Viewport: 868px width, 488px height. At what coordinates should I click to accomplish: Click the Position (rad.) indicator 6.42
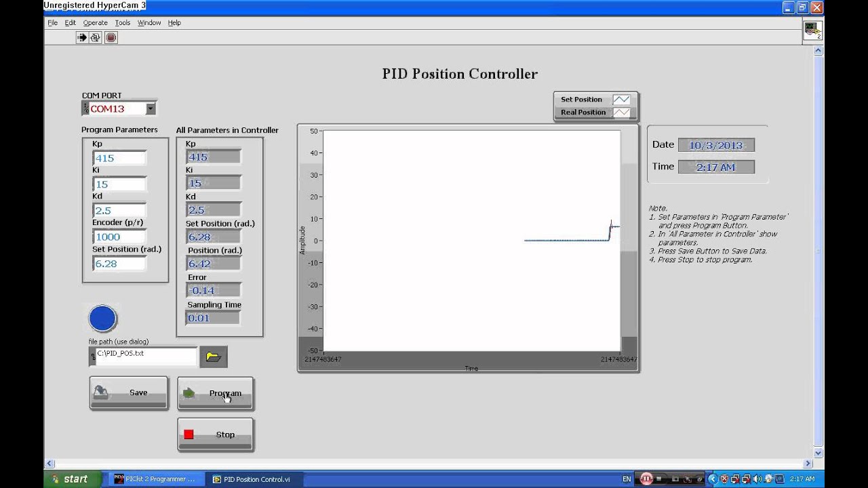point(213,264)
